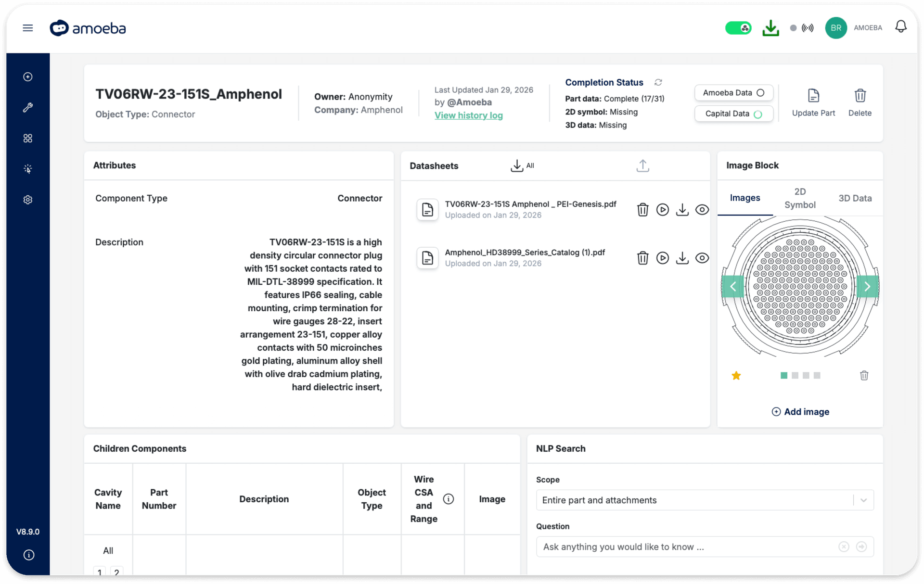Click the plus circle sidebar icon
924x584 pixels.
[28, 77]
